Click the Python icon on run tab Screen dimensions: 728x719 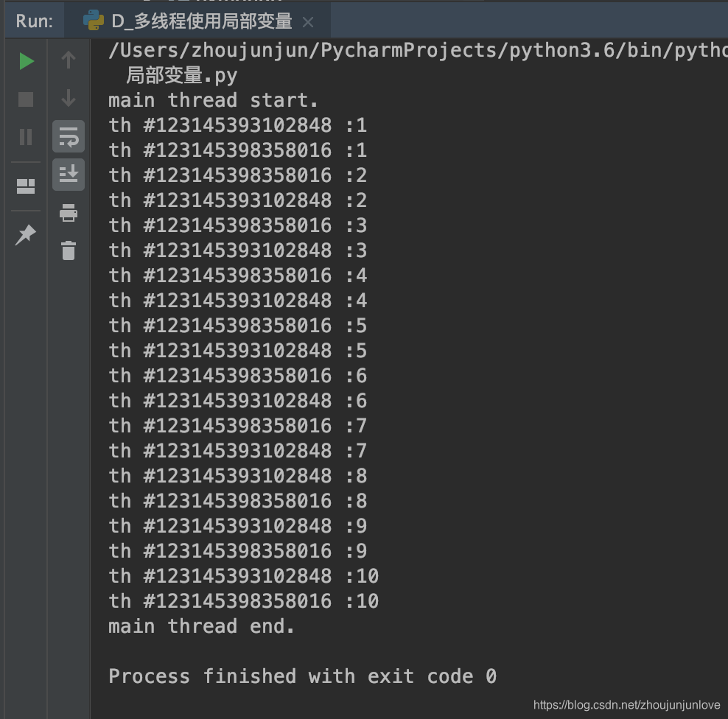click(x=94, y=21)
